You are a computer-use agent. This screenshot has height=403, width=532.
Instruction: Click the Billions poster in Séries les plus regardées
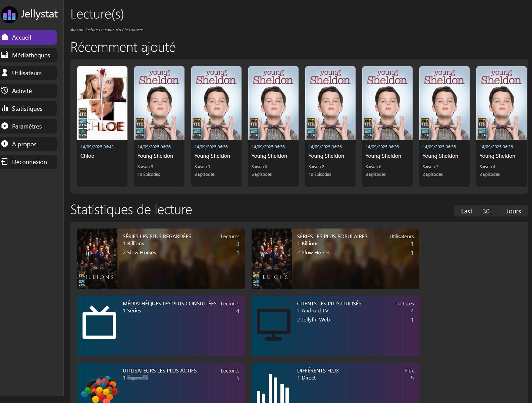[97, 259]
